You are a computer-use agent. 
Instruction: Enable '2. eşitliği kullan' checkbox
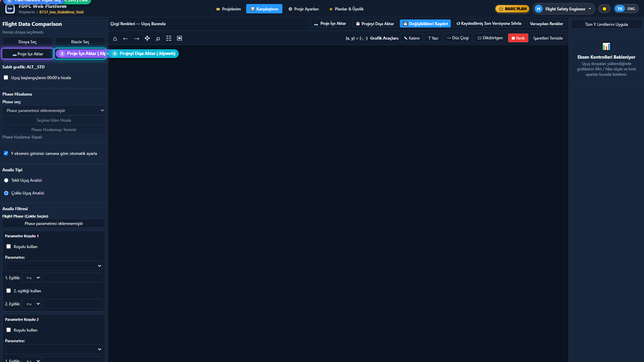pos(8,291)
